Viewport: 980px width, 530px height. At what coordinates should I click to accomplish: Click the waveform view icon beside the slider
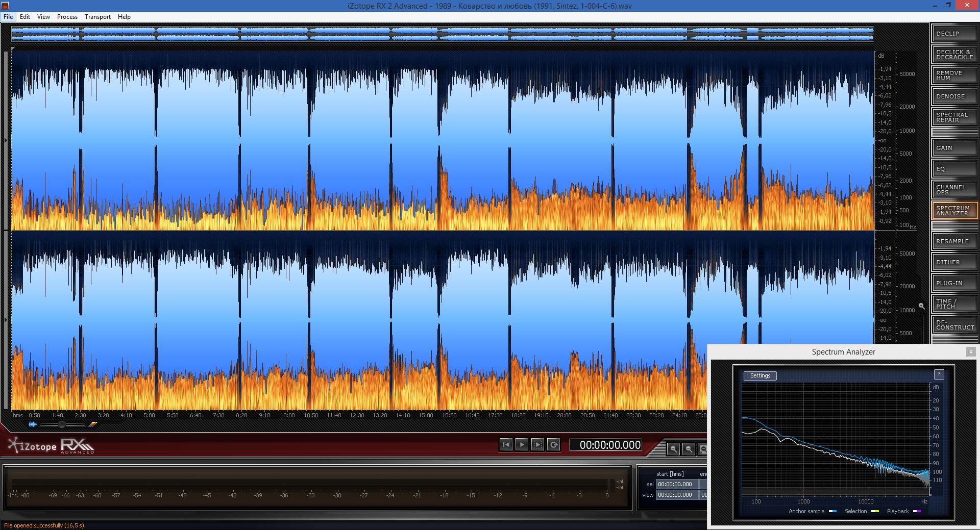(x=33, y=424)
